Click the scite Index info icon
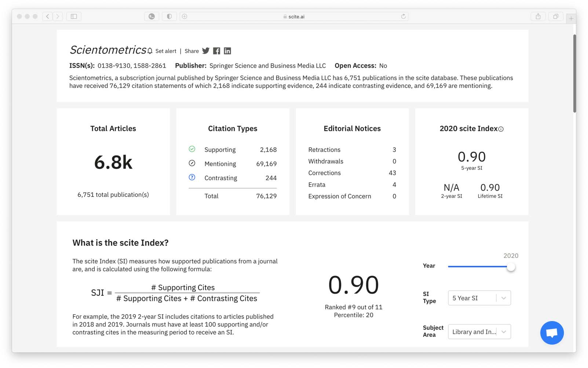Viewport: 588px width, 368px height. (501, 129)
